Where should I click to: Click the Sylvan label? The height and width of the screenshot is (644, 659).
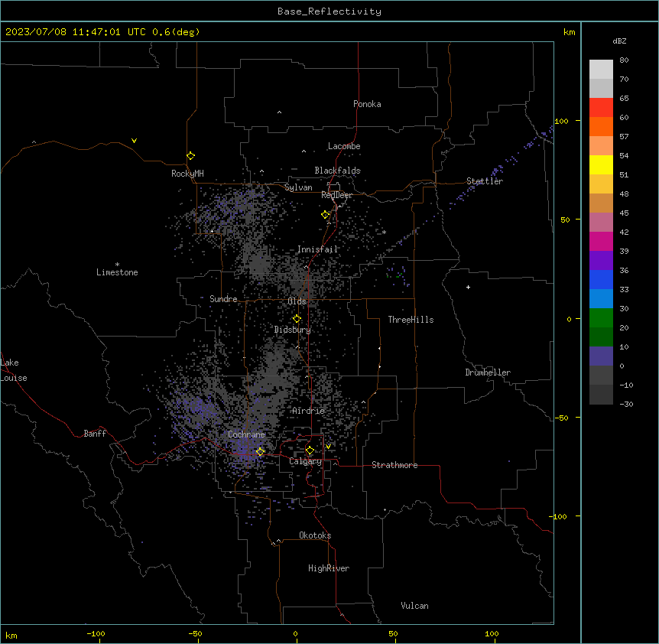[x=298, y=187]
